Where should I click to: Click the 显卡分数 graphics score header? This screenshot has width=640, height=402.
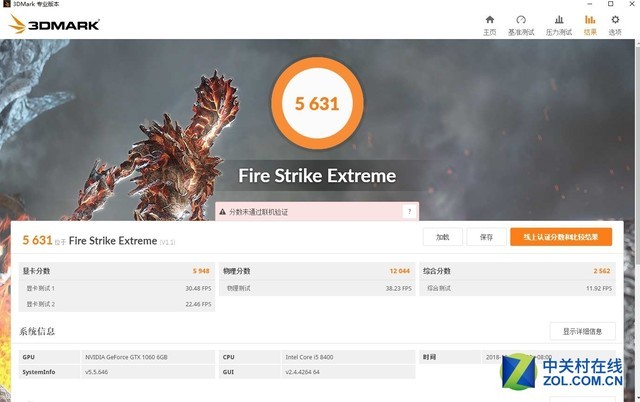(36, 271)
